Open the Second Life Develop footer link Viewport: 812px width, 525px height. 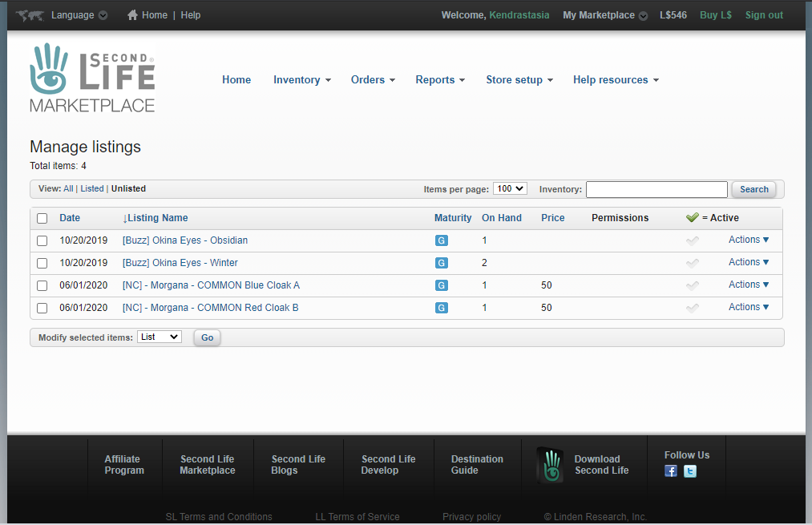pyautogui.click(x=389, y=464)
